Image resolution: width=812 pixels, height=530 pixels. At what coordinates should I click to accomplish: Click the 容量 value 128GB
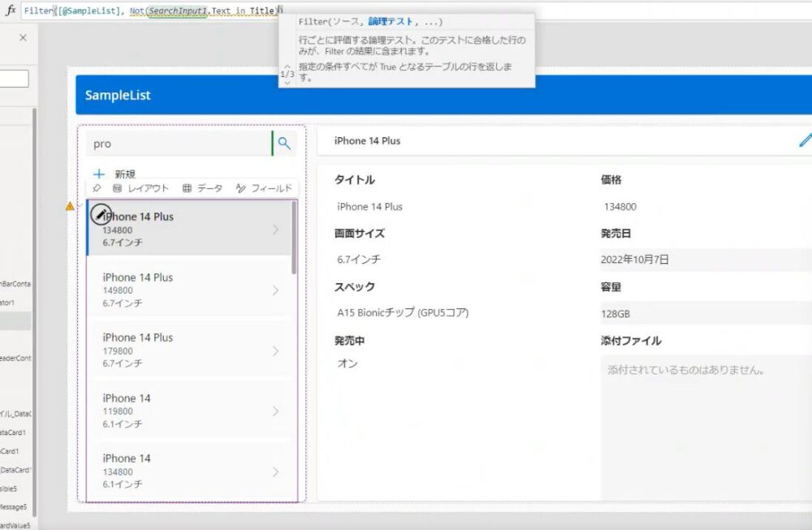[x=615, y=313]
